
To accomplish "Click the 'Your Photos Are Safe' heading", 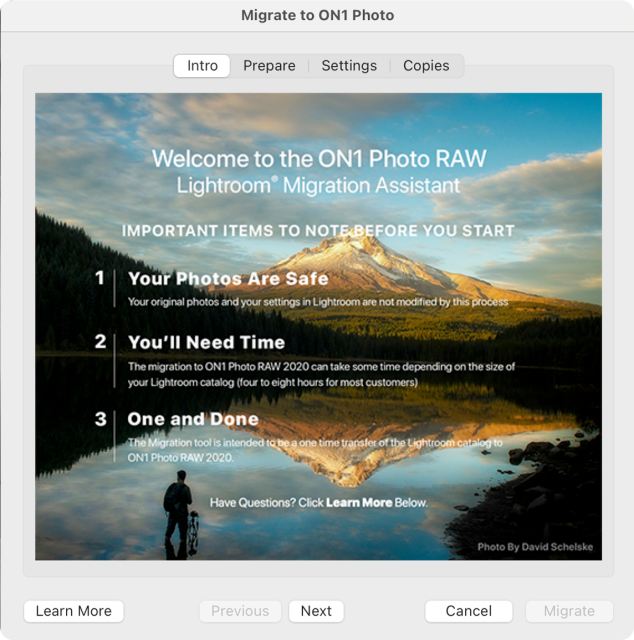I will click(228, 279).
